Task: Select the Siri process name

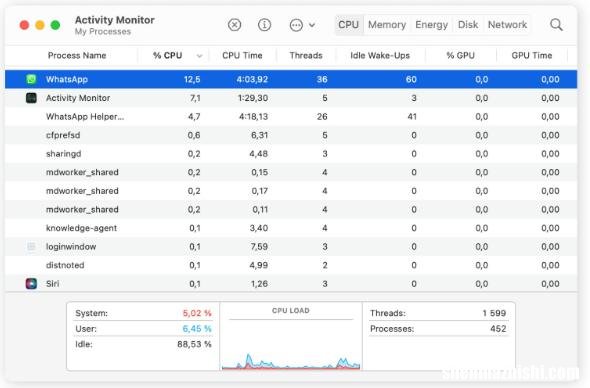Action: 52,283
